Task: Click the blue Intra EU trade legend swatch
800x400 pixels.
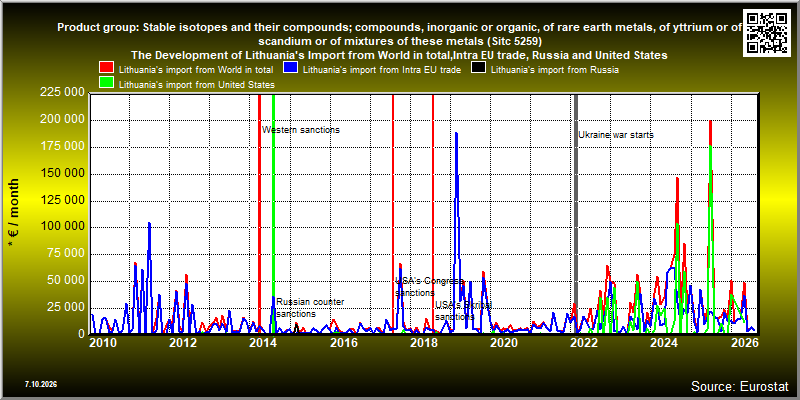Action: pos(290,68)
